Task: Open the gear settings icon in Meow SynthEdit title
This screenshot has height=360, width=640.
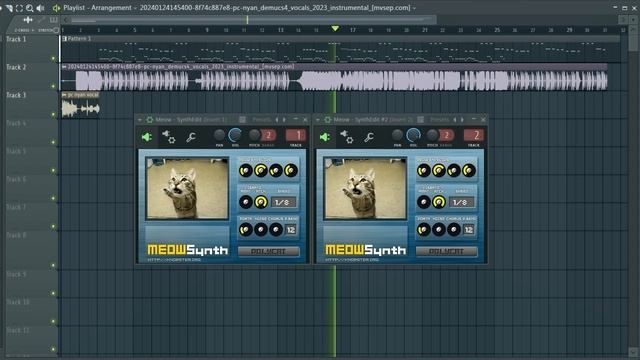Action: point(149,120)
